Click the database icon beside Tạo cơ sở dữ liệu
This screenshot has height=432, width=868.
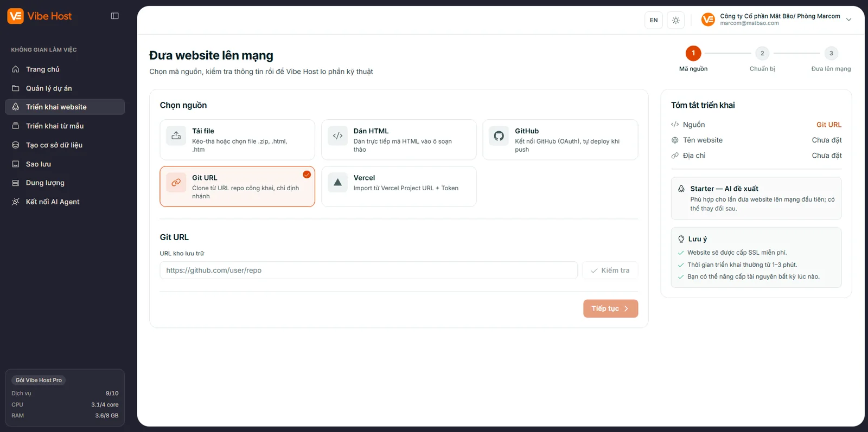click(16, 145)
